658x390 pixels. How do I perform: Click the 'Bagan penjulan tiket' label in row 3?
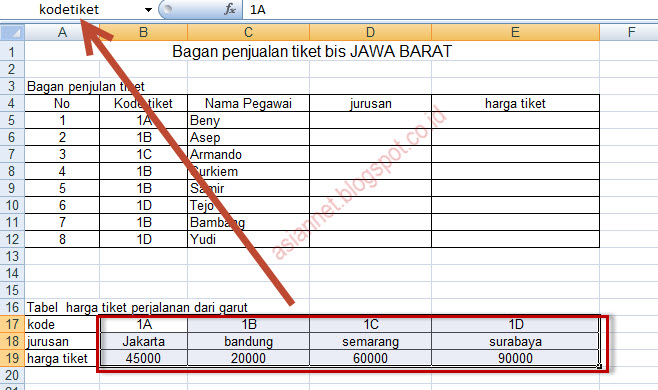click(x=86, y=86)
